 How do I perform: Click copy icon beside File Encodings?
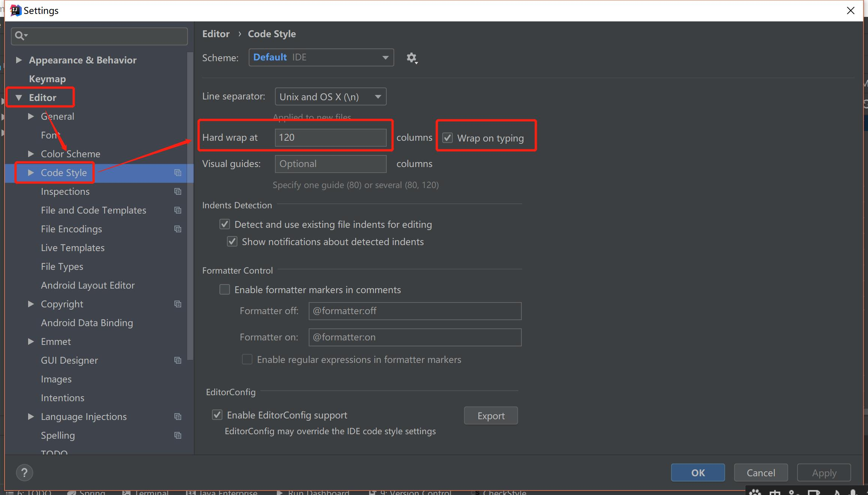coord(178,229)
